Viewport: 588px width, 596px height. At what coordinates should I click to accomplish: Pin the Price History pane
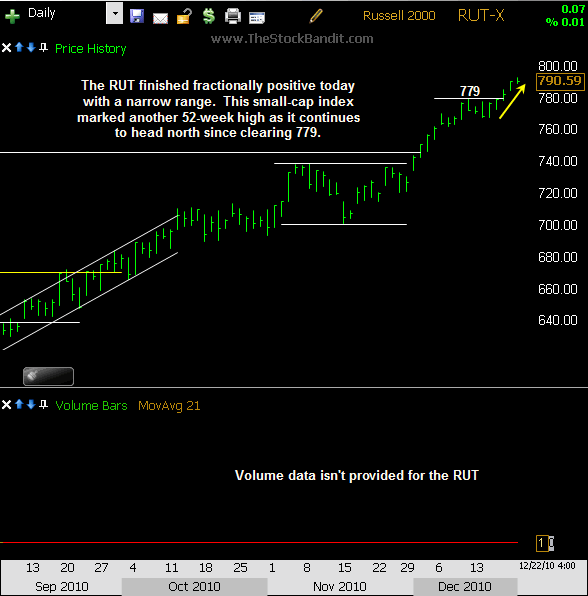[44, 48]
